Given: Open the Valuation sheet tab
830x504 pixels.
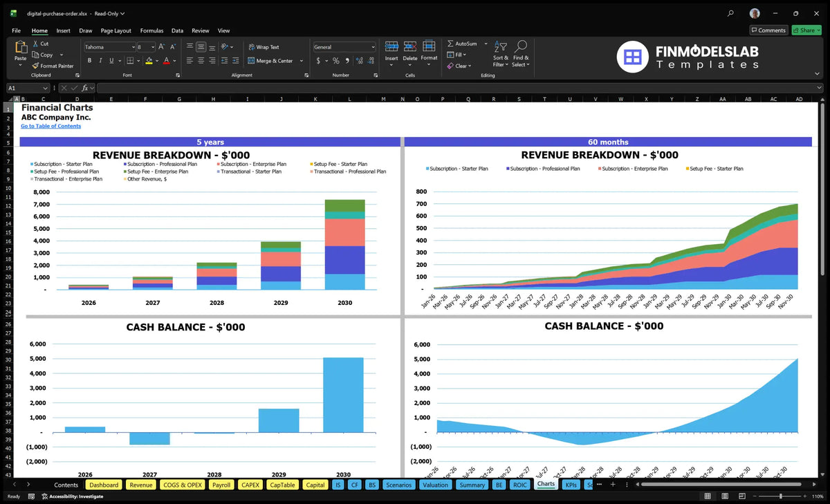Looking at the screenshot, I should coord(435,485).
